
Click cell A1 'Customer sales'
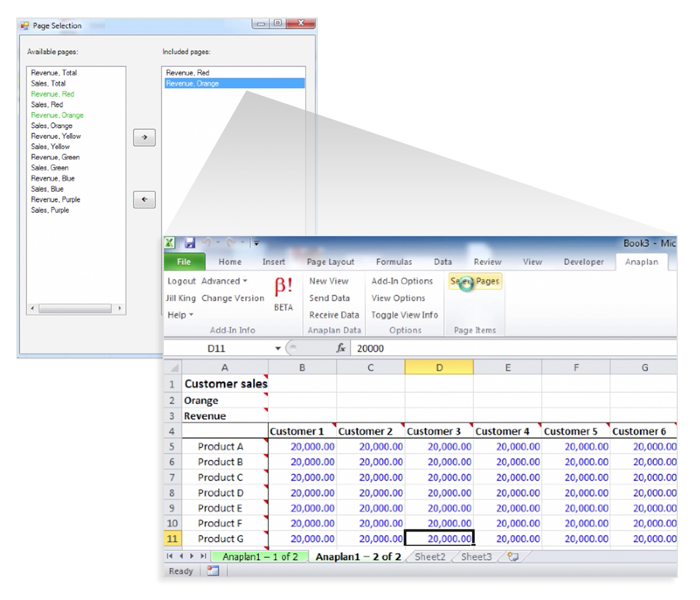(x=225, y=384)
